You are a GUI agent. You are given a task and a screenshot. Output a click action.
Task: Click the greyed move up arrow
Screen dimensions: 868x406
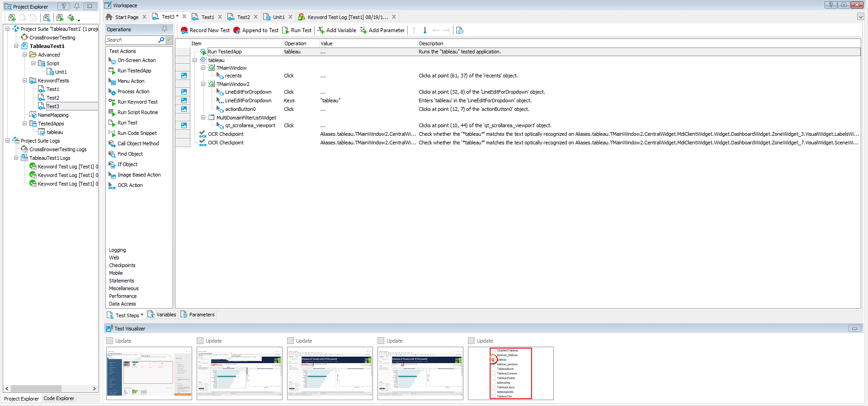(414, 30)
